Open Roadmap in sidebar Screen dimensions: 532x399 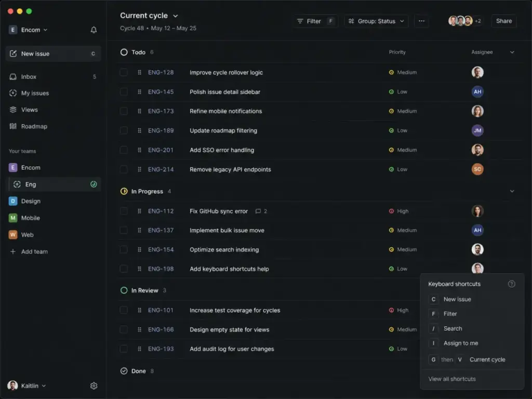(54, 126)
